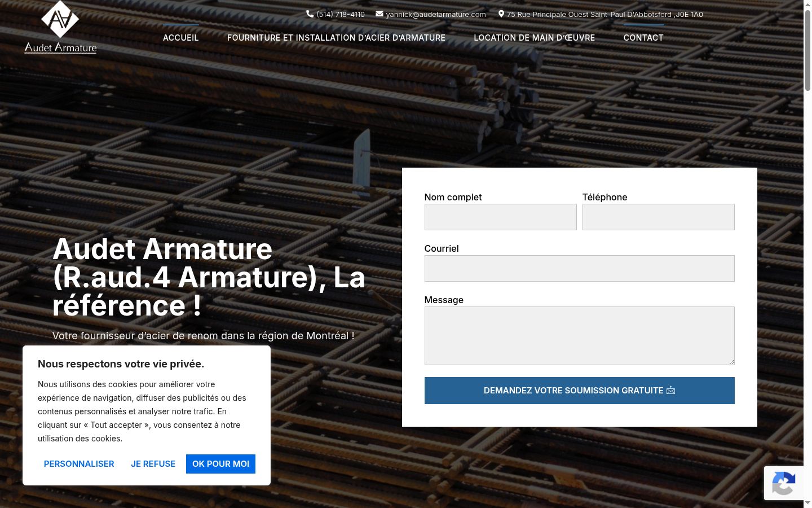Focus the Téléphone input field
This screenshot has width=812, height=508.
(x=659, y=217)
